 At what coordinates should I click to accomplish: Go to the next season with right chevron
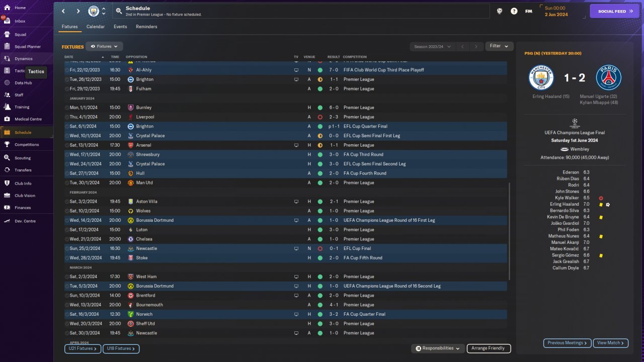click(476, 46)
